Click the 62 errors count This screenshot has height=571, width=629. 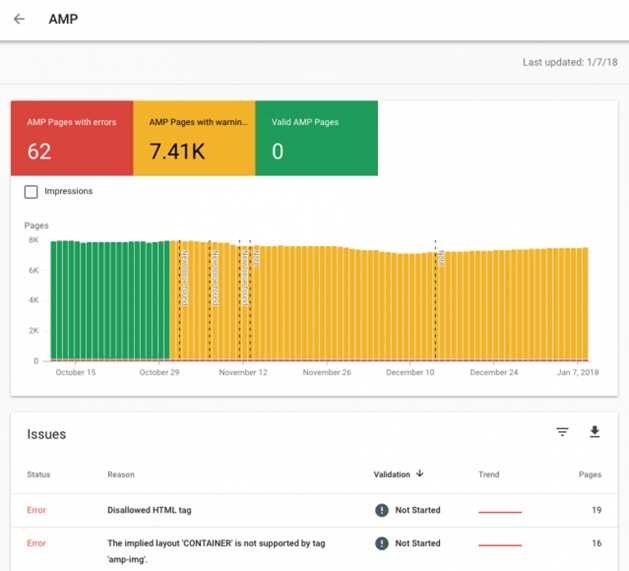tap(39, 152)
